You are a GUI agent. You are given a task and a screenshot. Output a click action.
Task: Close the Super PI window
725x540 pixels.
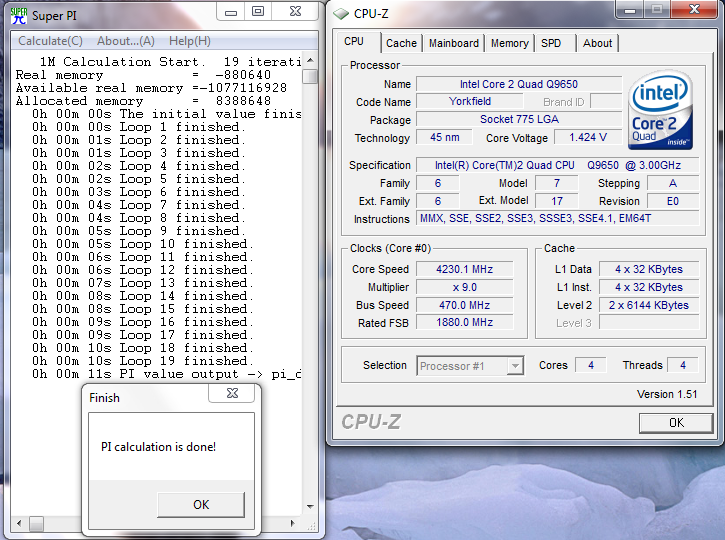coord(295,12)
